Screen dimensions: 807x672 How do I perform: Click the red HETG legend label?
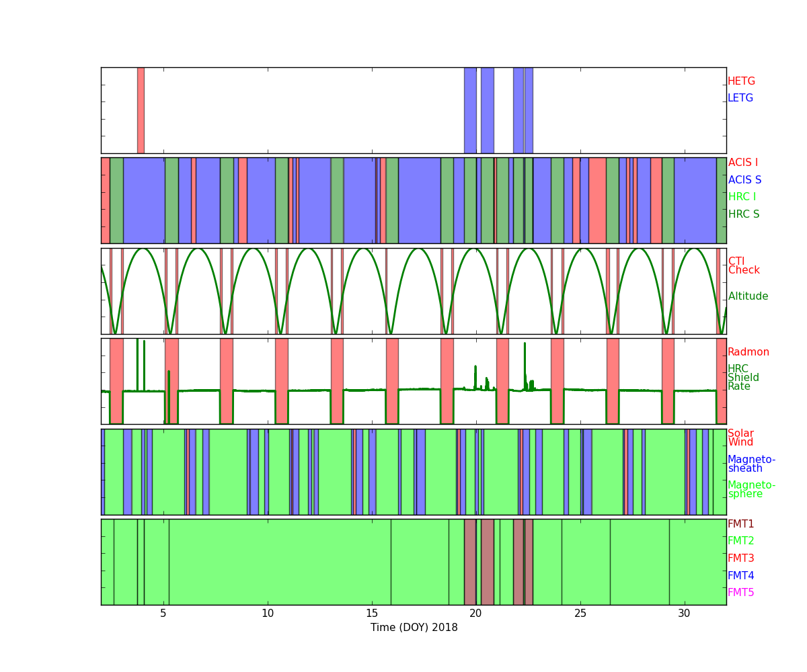pyautogui.click(x=741, y=81)
